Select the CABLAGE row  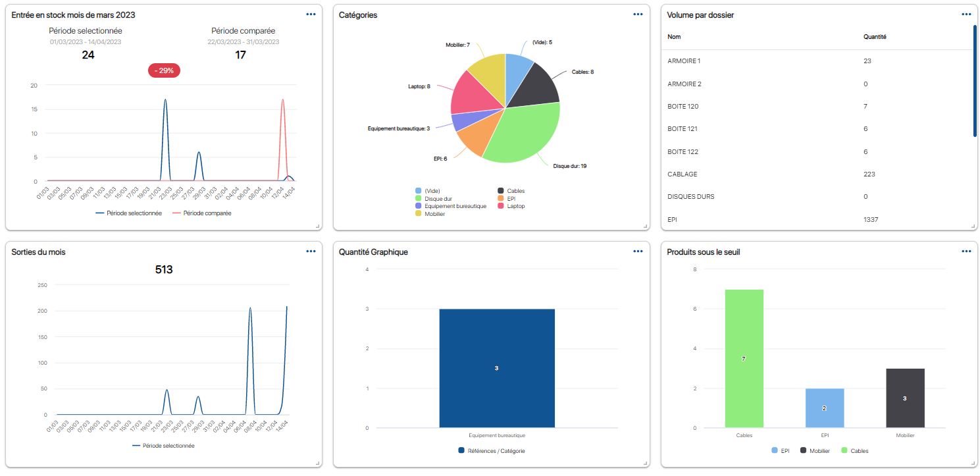818,174
